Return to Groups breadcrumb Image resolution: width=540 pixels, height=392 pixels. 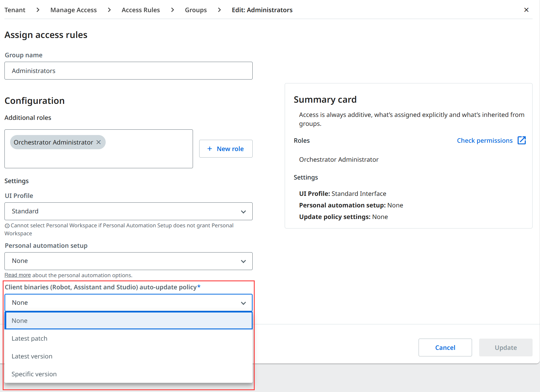(196, 10)
